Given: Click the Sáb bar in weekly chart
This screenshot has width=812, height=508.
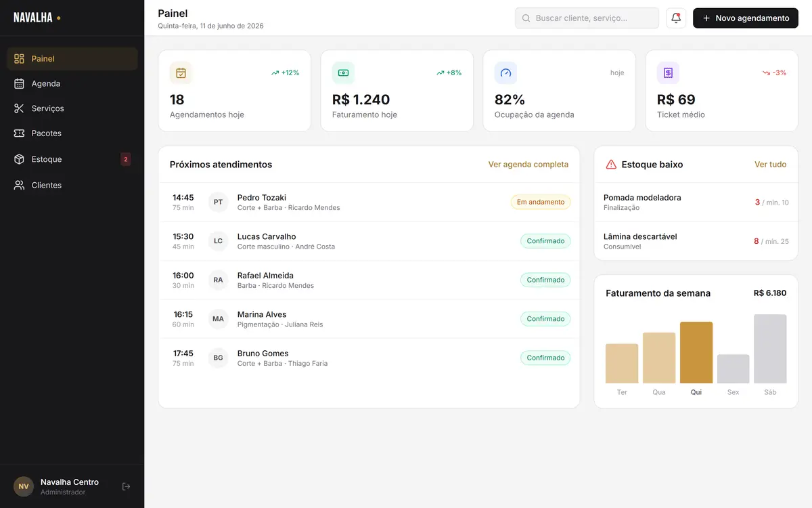Looking at the screenshot, I should coord(770,349).
